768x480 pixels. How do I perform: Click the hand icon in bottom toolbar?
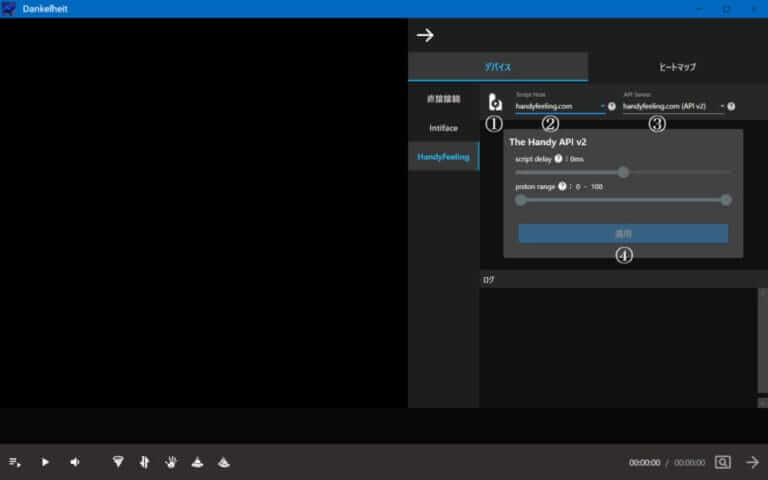coord(171,462)
